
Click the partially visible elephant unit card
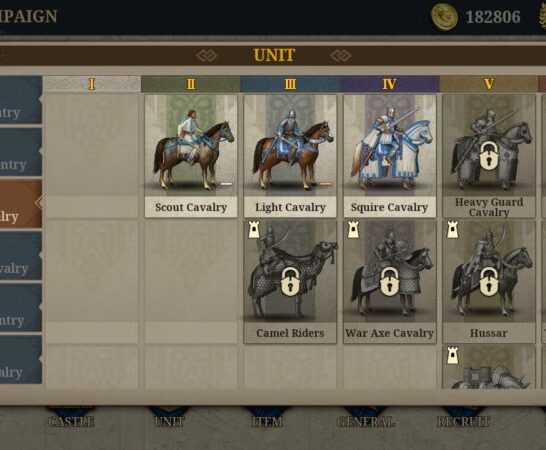tap(489, 367)
